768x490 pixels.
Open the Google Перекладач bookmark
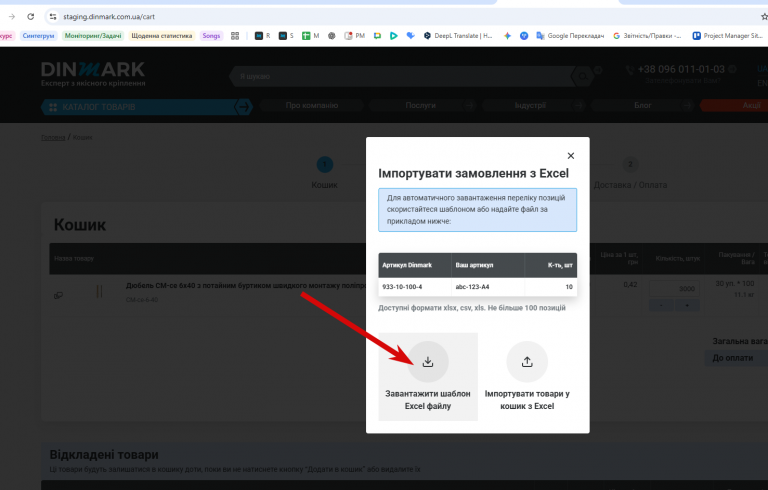click(x=570, y=36)
